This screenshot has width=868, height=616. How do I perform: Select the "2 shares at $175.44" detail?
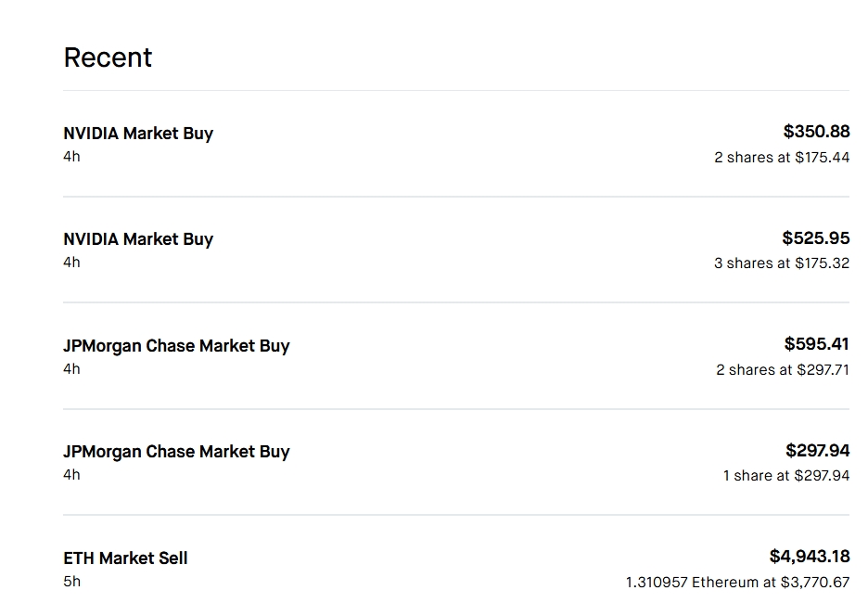(782, 158)
